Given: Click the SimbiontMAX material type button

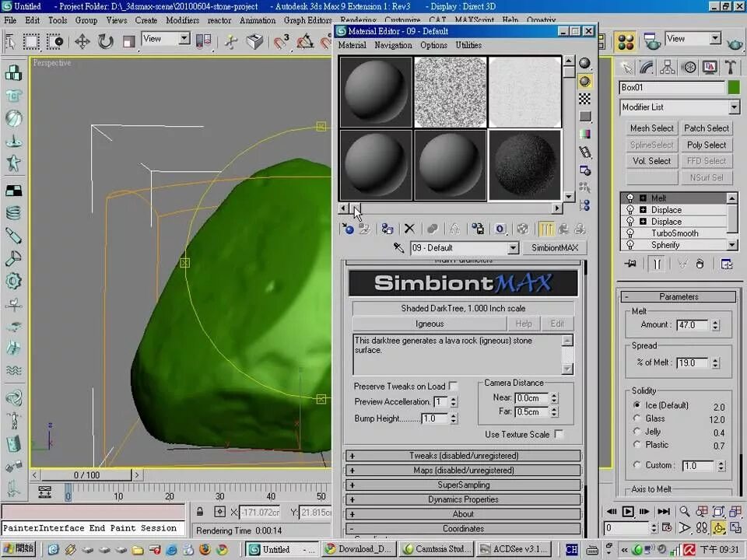Looking at the screenshot, I should [555, 247].
